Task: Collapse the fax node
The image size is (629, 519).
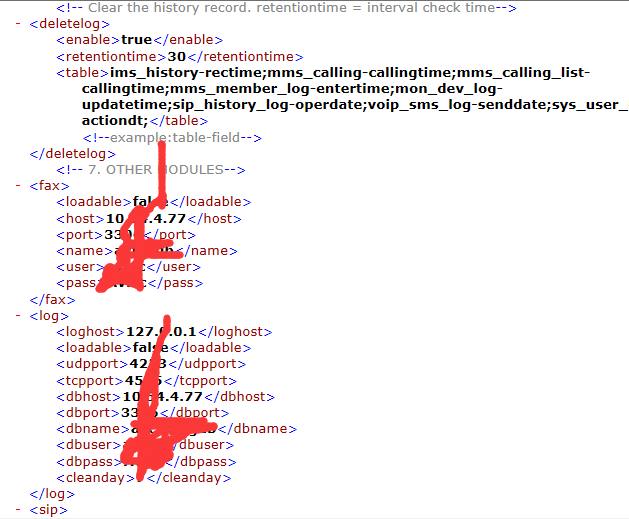Action: (x=18, y=186)
